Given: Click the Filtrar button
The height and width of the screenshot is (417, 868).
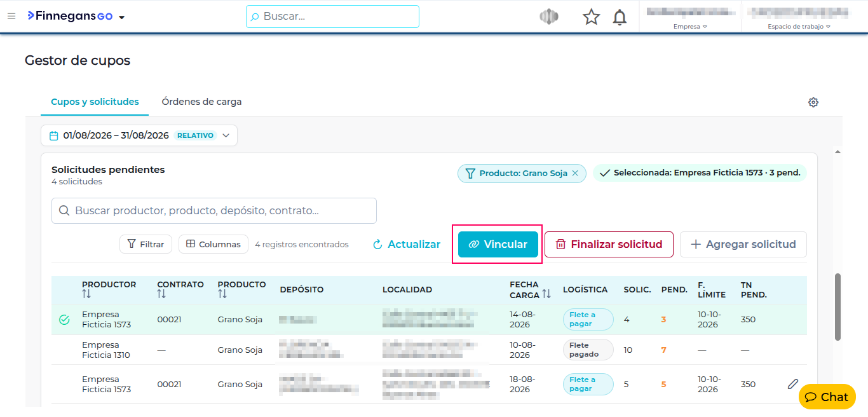Looking at the screenshot, I should (x=146, y=244).
